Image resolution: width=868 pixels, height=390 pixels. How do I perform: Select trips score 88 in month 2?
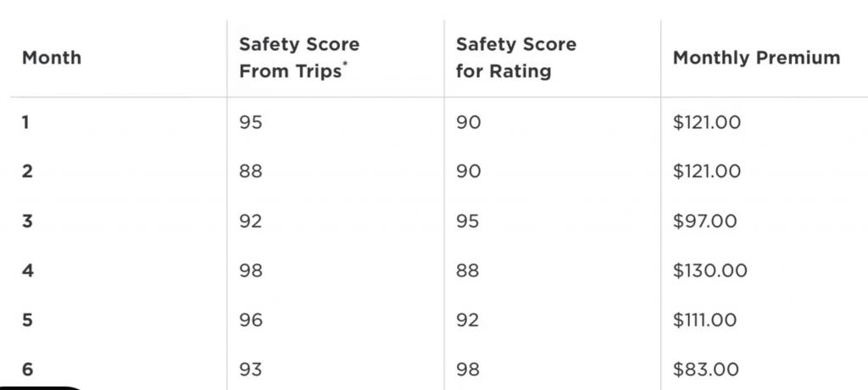pos(251,171)
